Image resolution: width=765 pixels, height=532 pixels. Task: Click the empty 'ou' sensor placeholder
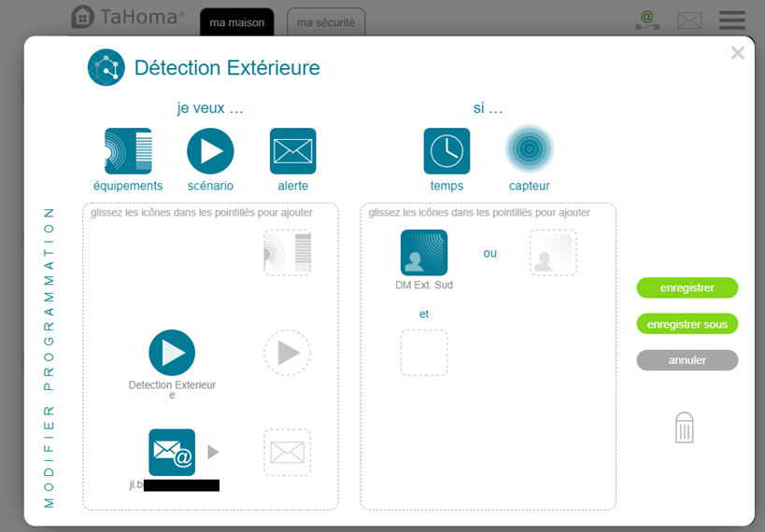point(553,253)
